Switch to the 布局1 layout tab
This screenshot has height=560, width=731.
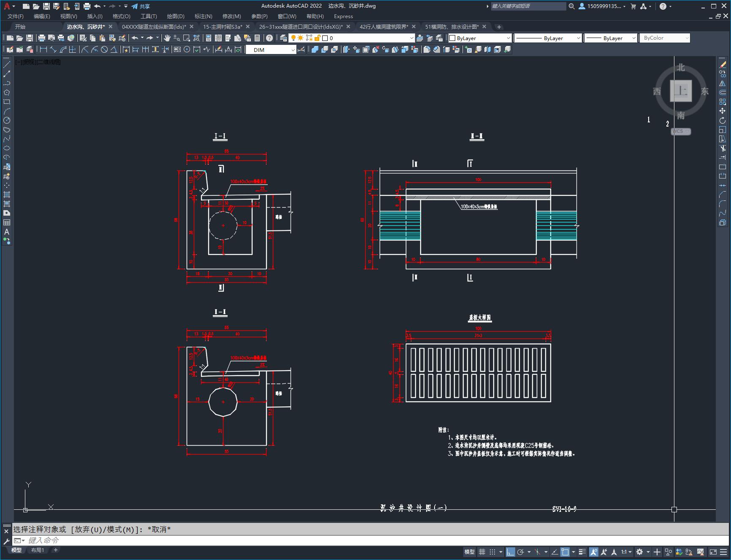[x=38, y=550]
